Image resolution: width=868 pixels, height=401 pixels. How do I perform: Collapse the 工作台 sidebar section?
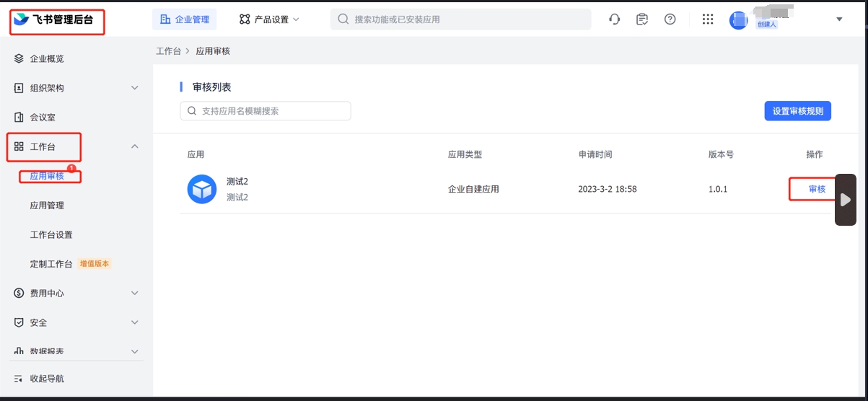pos(135,146)
